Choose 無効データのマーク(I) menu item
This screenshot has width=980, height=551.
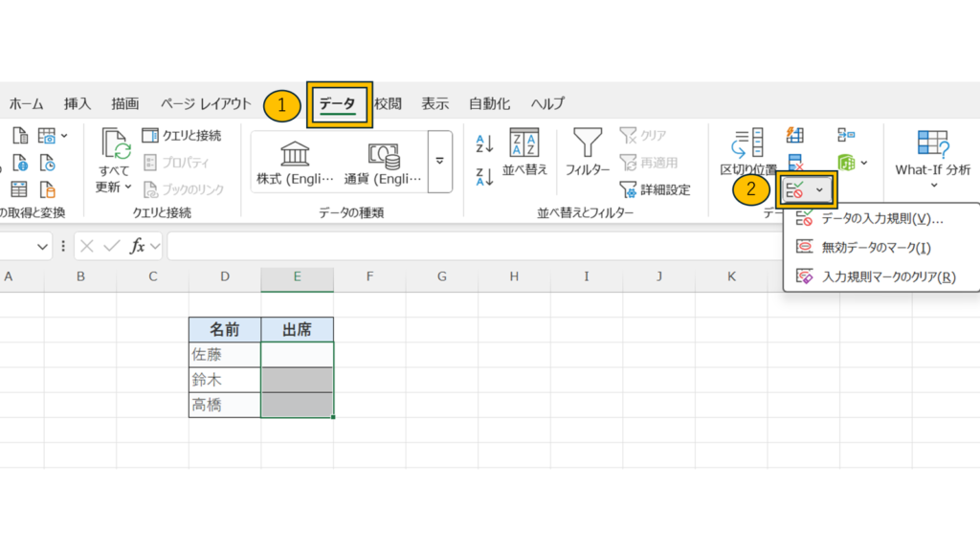click(x=876, y=248)
